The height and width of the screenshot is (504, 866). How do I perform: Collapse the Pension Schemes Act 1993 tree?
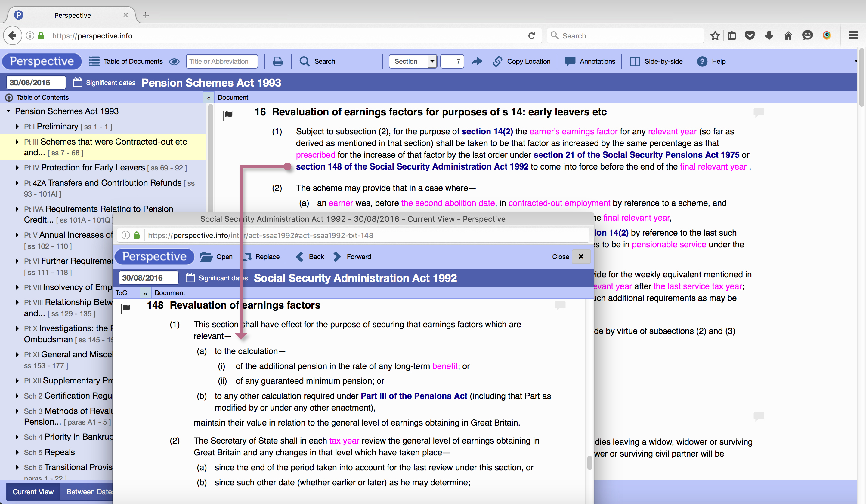pos(8,111)
